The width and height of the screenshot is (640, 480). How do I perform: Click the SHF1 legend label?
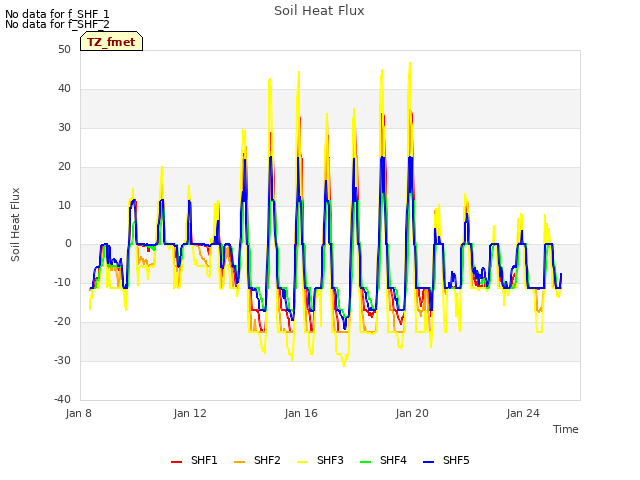point(204,460)
